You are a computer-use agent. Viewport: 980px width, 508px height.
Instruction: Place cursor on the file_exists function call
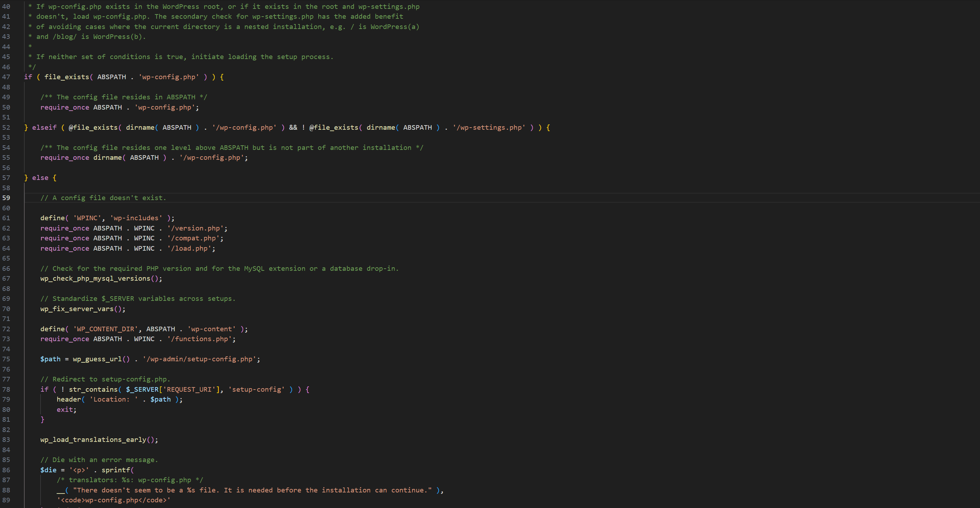tap(66, 77)
